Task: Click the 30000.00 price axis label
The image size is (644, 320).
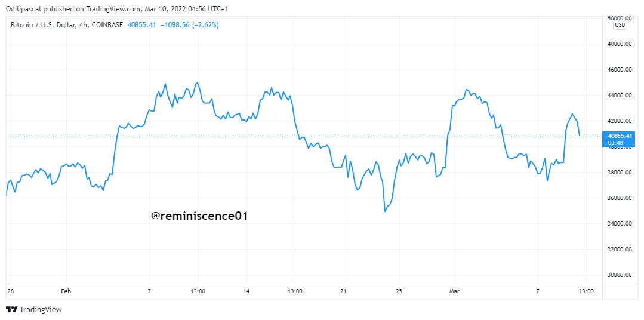Action: tap(620, 275)
